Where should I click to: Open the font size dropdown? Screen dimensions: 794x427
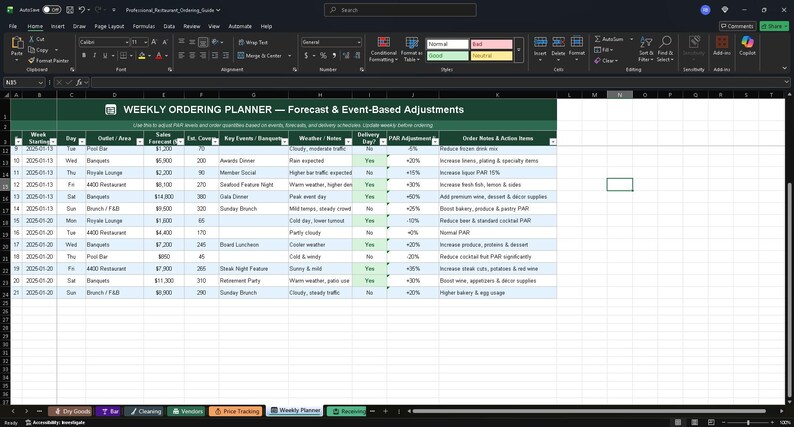coord(146,43)
